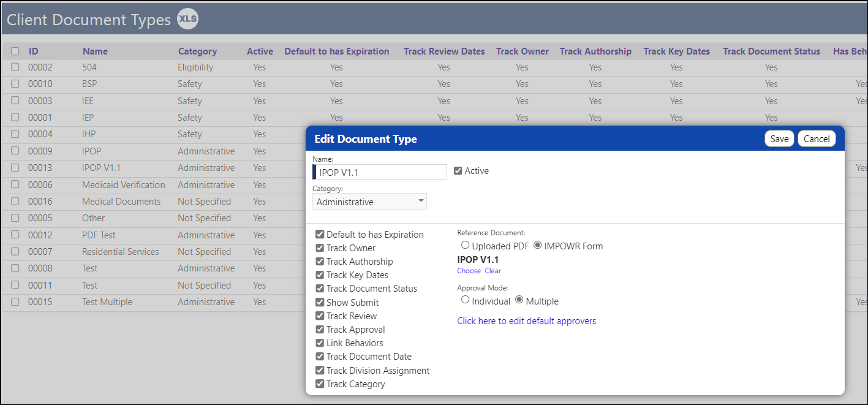Check the row checkbox for Medical Documents
868x405 pixels.
click(15, 201)
